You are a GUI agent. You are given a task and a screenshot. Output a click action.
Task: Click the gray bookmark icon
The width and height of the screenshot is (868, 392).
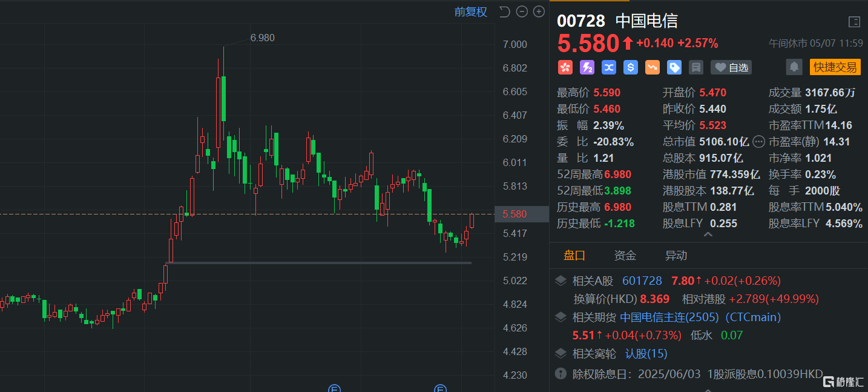(695, 67)
